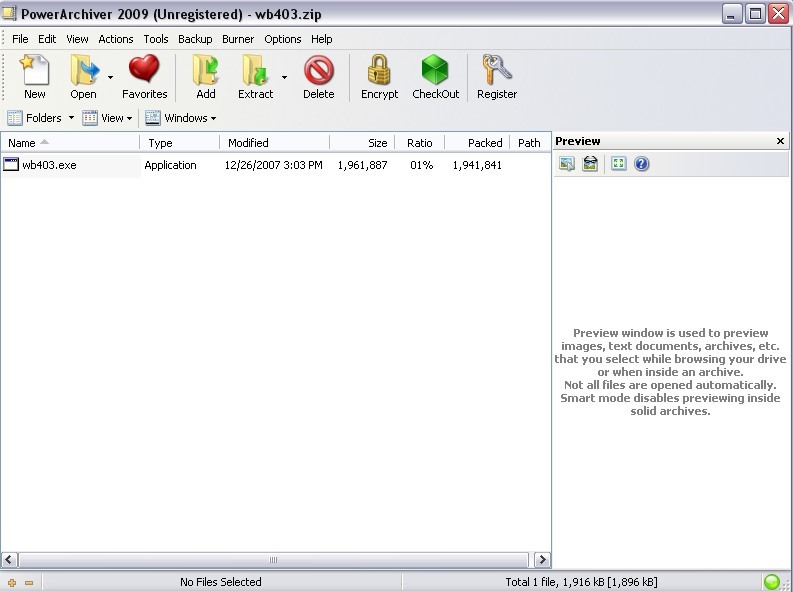793x592 pixels.
Task: Click the Total 1 file status text
Action: click(581, 582)
